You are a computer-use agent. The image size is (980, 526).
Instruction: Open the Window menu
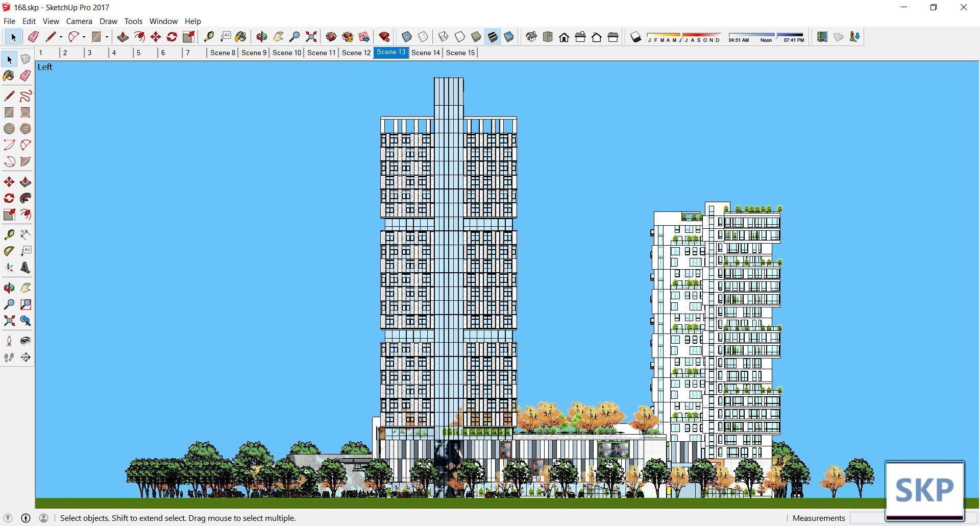(x=163, y=21)
